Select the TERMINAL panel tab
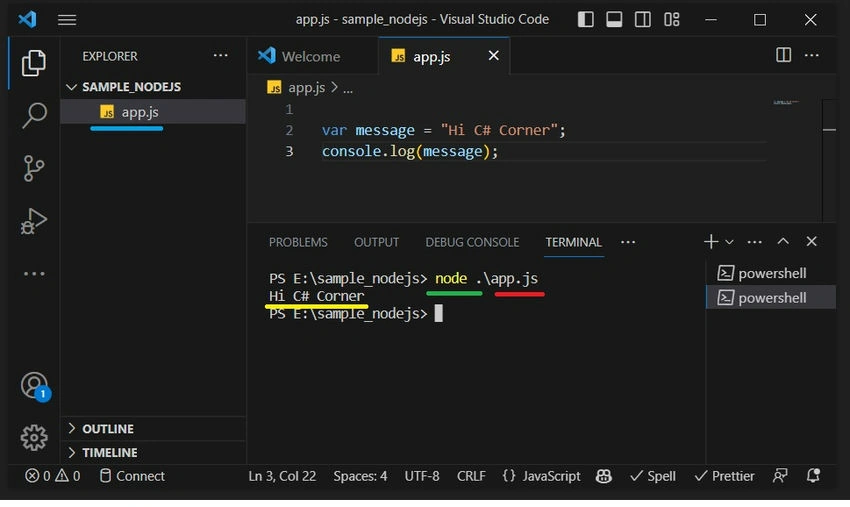Viewport: 850px width, 507px height. [574, 242]
